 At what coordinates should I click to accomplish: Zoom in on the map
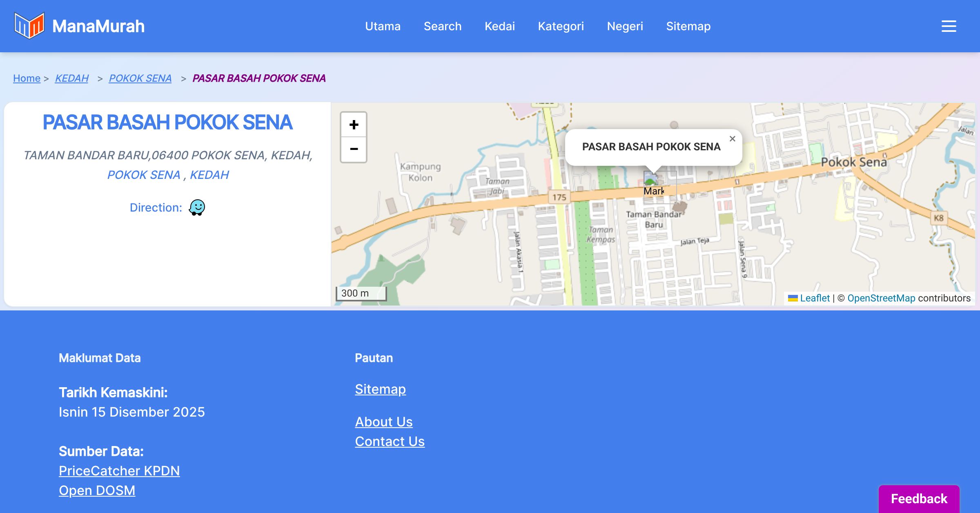tap(354, 125)
